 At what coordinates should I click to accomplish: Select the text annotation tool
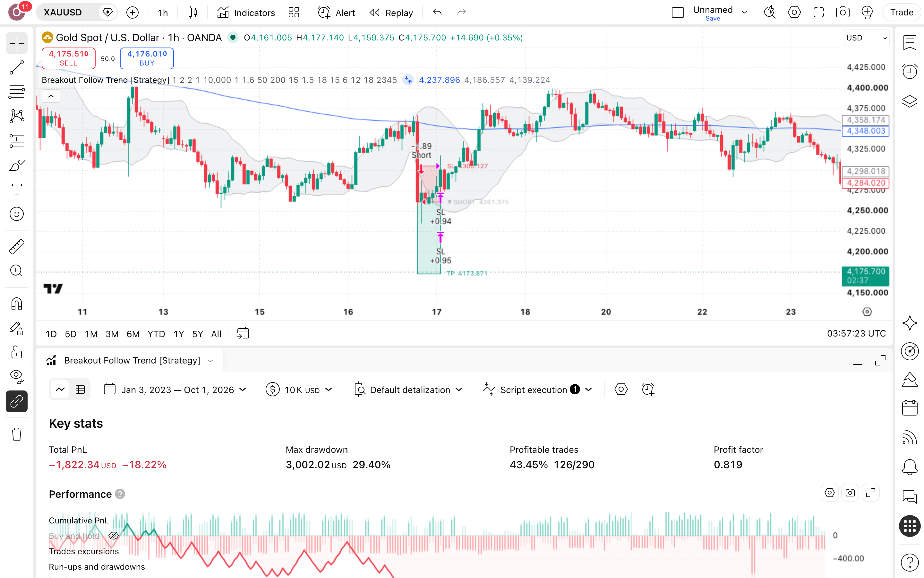tap(16, 189)
